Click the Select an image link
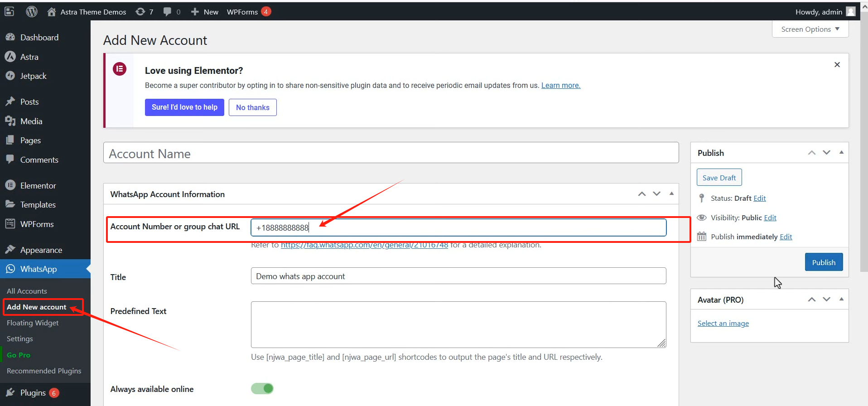The height and width of the screenshot is (406, 868). click(723, 324)
